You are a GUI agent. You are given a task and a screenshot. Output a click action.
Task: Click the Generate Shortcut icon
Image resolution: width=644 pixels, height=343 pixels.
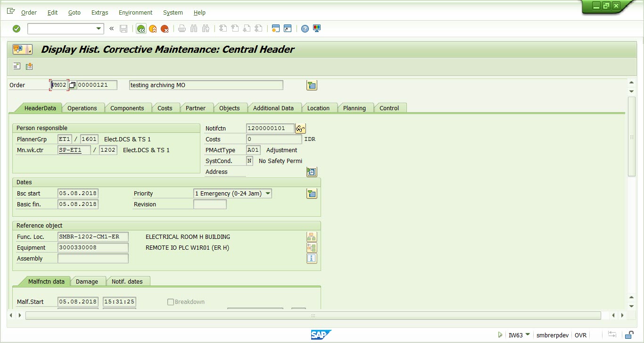click(x=288, y=29)
